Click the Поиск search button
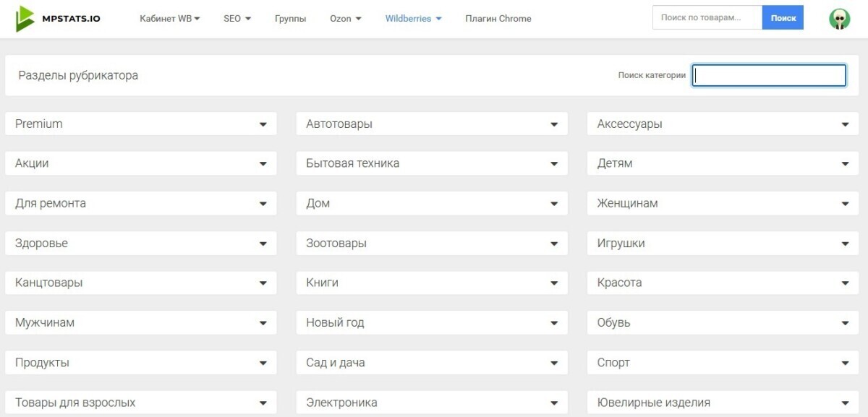This screenshot has height=417, width=868. click(x=783, y=18)
